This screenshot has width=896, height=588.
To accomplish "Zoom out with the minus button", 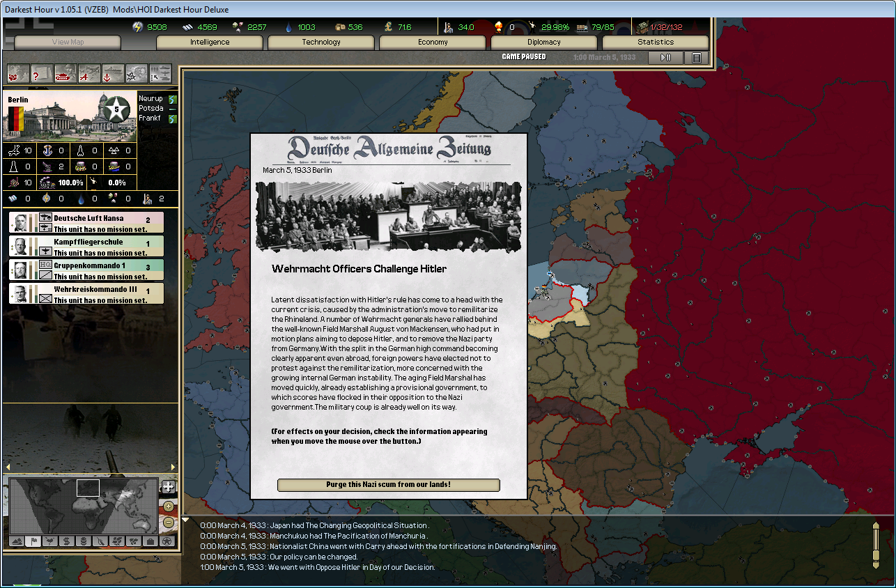I will click(168, 522).
